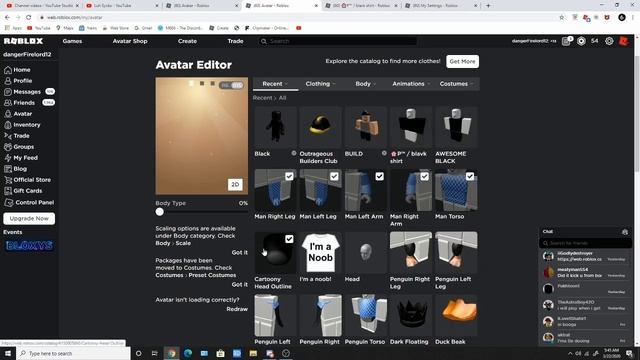The width and height of the screenshot is (640, 360).
Task: Click All in the Recent breadcrumb
Action: (x=282, y=98)
